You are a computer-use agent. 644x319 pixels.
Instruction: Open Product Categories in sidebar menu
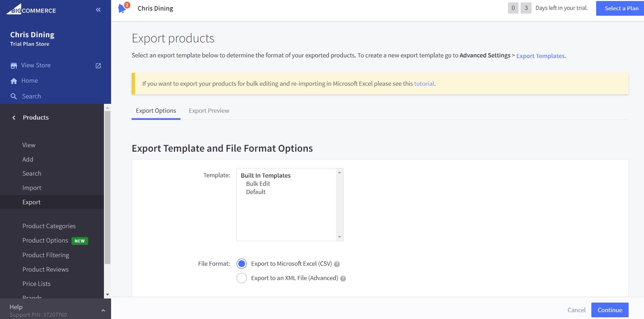point(49,226)
